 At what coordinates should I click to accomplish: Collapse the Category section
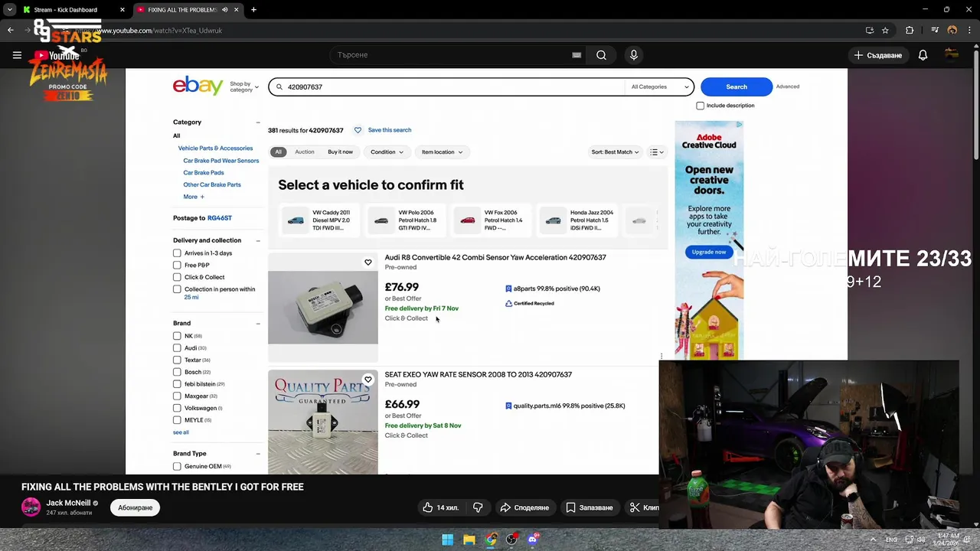258,122
